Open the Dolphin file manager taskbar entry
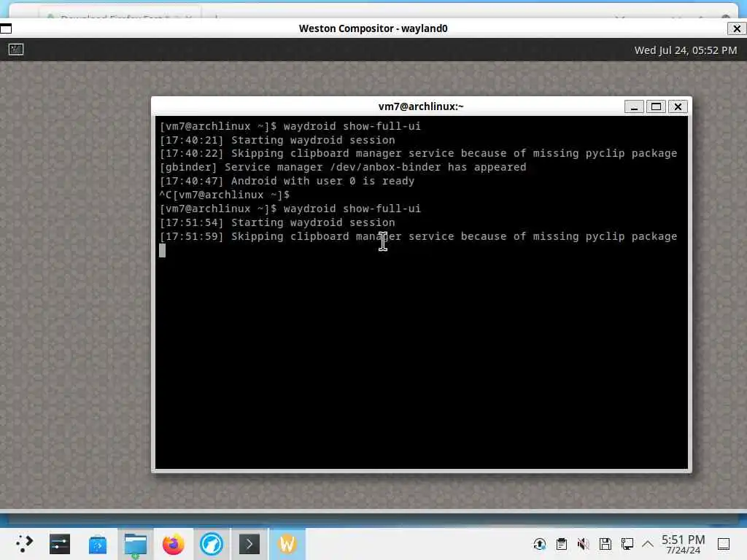The height and width of the screenshot is (560, 747). [136, 544]
